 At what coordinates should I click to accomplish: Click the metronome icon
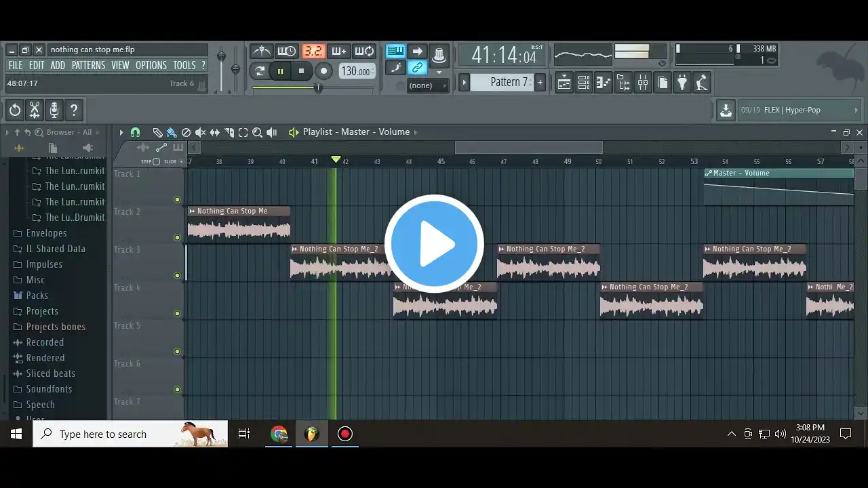click(x=261, y=52)
